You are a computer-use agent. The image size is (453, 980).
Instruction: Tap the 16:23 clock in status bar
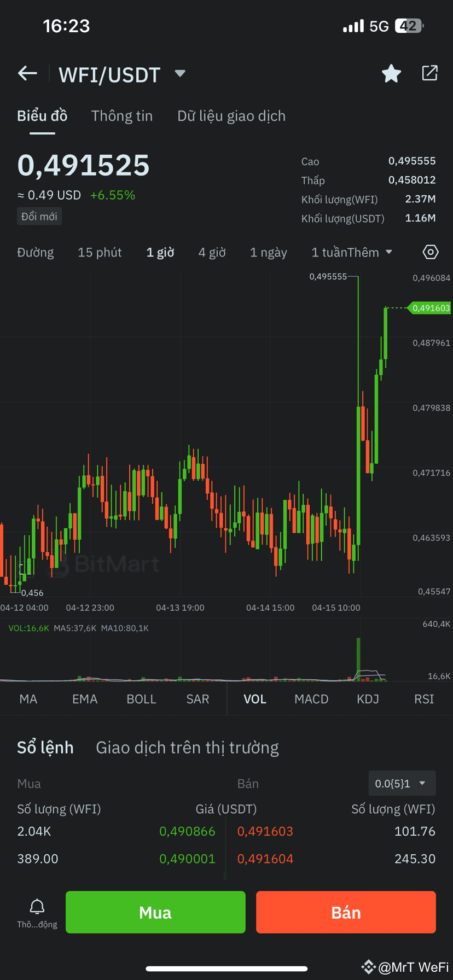coord(66,26)
